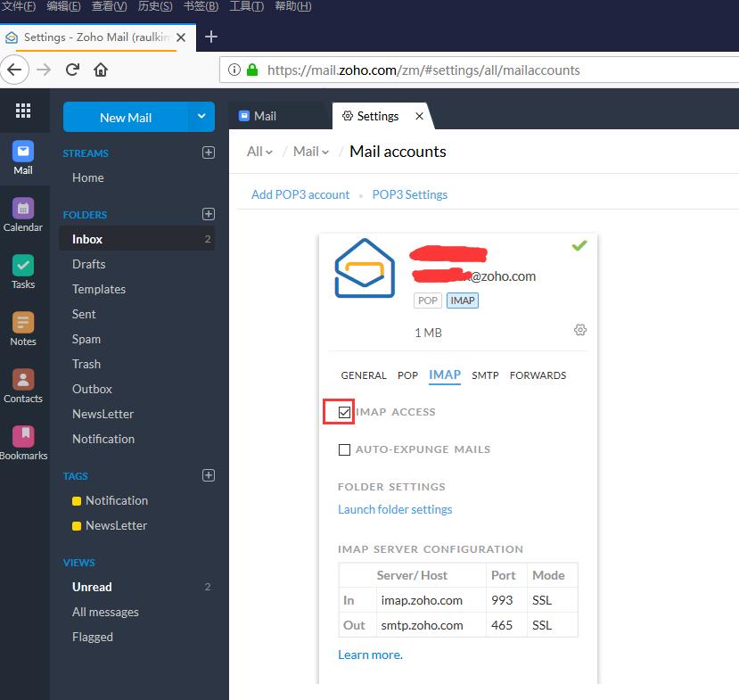Screen dimensions: 739x700
Task: Select the yellow Notification tag swatch
Action: click(77, 500)
